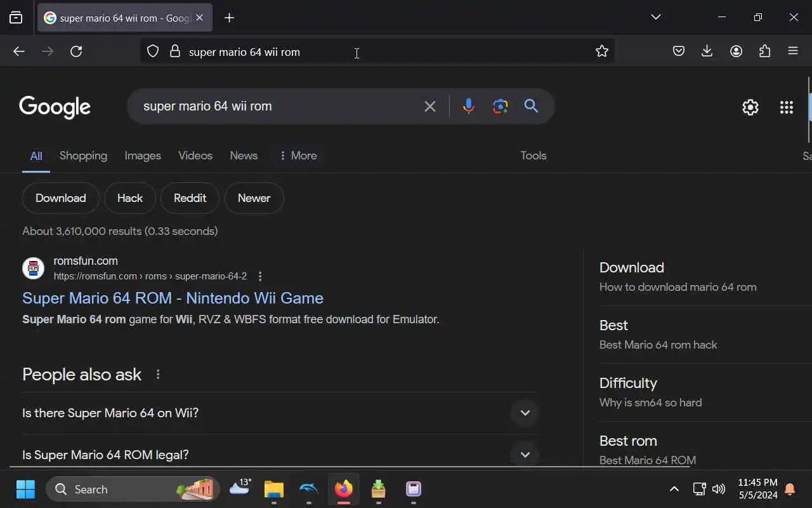Apply the Download filter chip
Screen dimensions: 812x508
click(61, 198)
